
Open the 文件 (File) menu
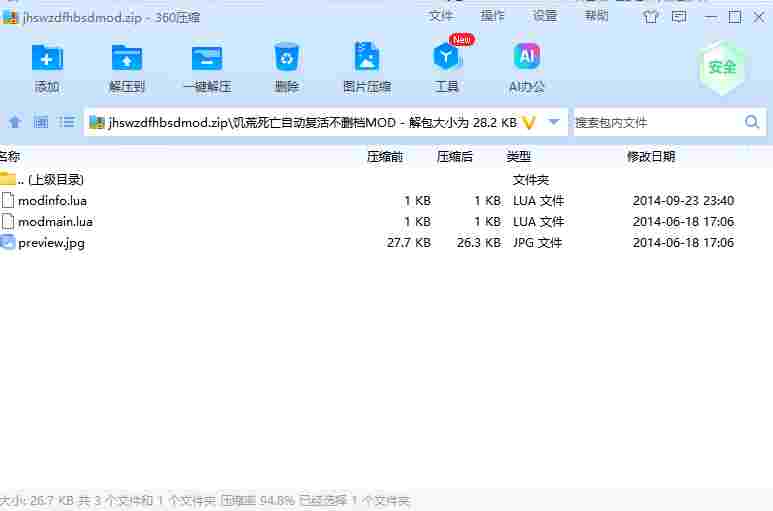(x=441, y=16)
